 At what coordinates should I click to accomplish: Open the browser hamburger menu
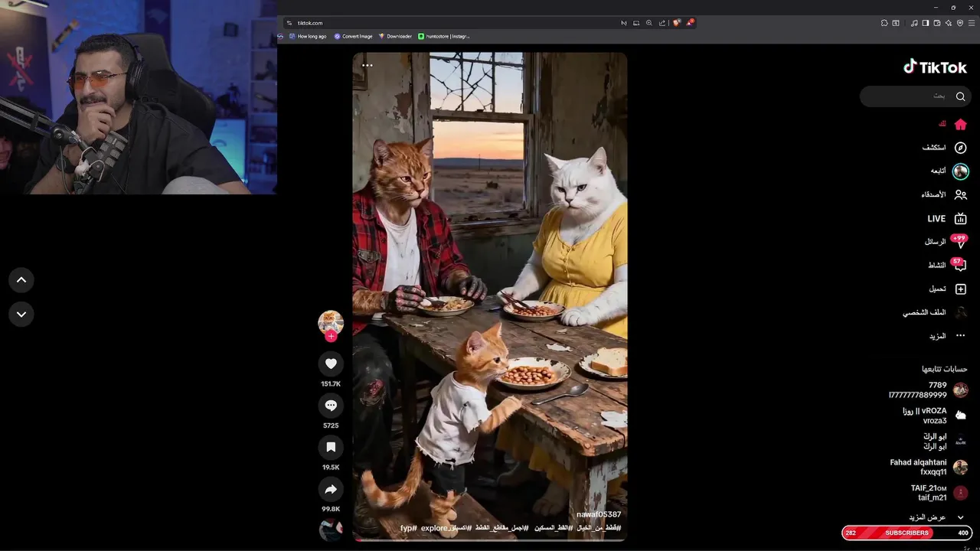pos(972,23)
